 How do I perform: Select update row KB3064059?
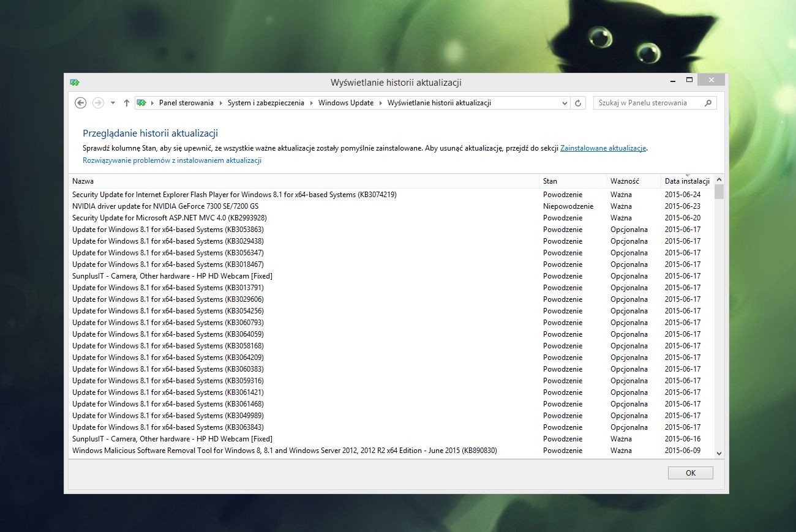coord(391,334)
